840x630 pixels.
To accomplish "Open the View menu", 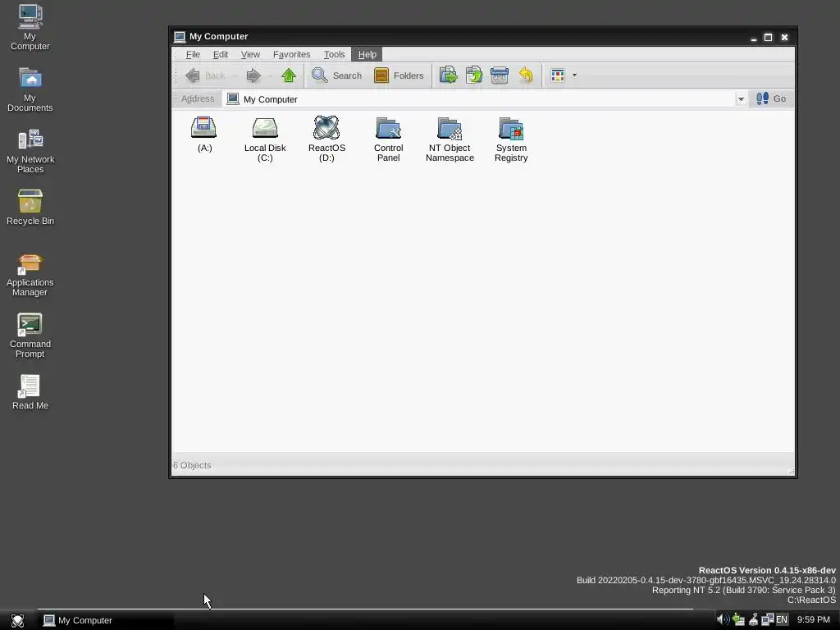I will tap(250, 54).
